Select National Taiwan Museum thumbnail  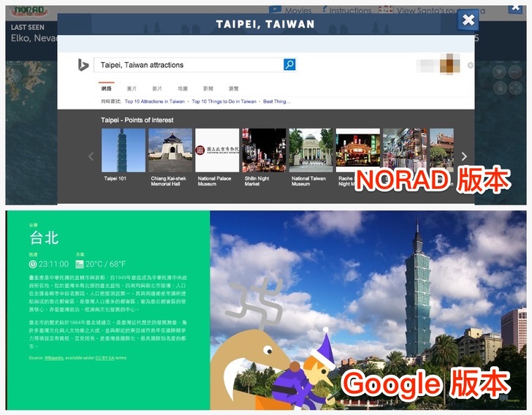(x=311, y=151)
